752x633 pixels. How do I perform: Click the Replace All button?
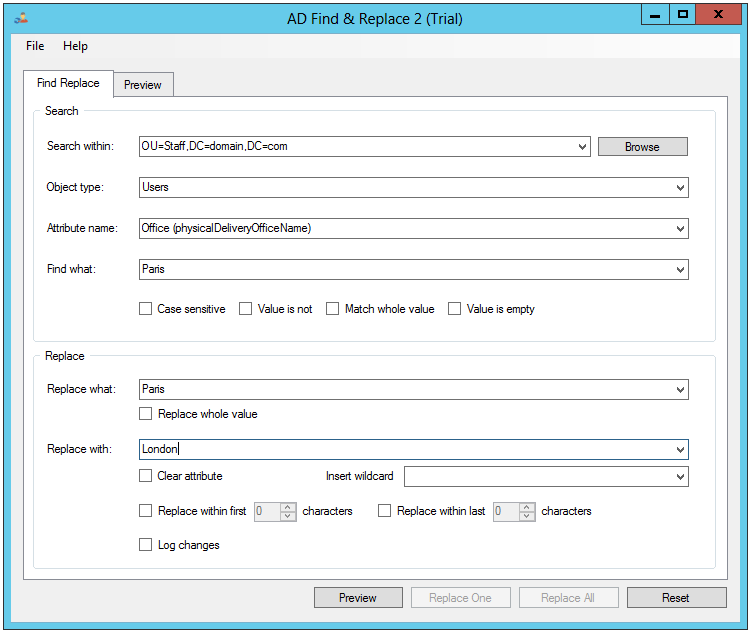point(568,598)
